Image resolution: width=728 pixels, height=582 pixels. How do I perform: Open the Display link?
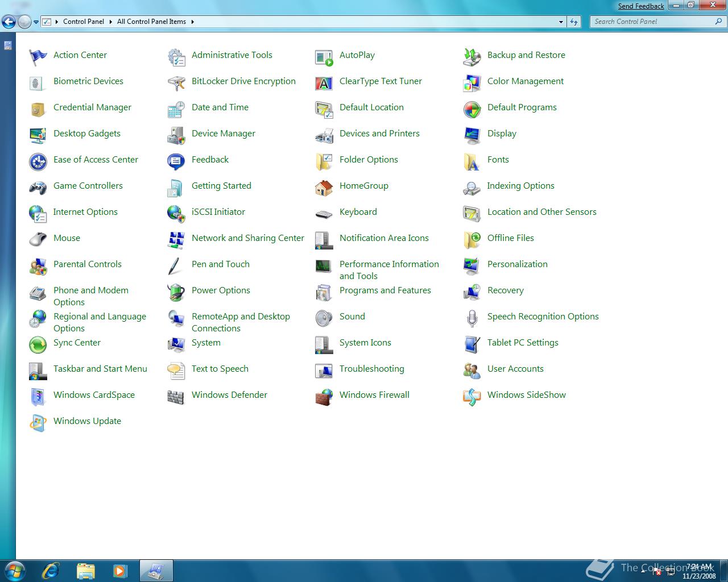point(502,133)
